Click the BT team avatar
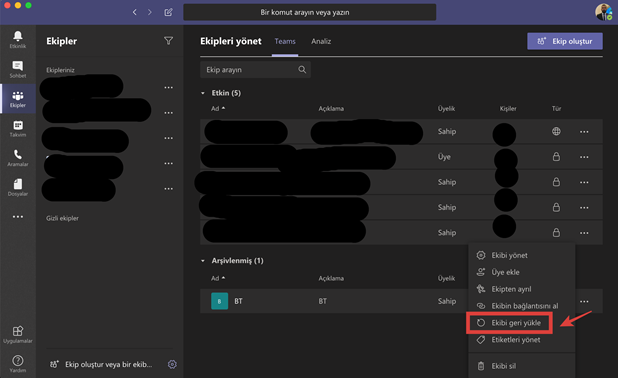 [220, 301]
